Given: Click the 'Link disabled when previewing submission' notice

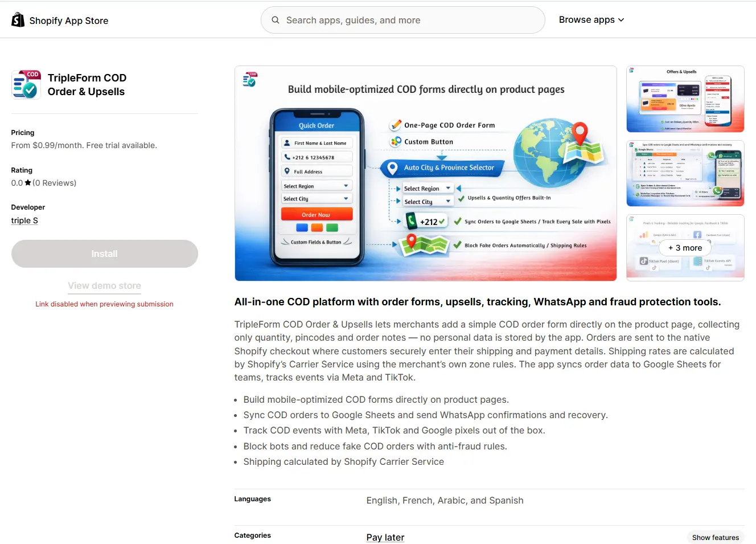Looking at the screenshot, I should tap(105, 304).
